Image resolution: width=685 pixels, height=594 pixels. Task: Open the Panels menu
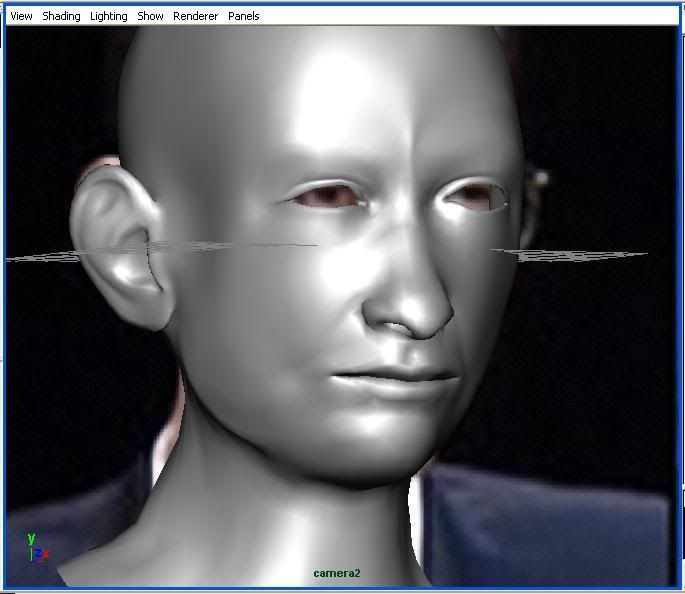click(x=243, y=16)
